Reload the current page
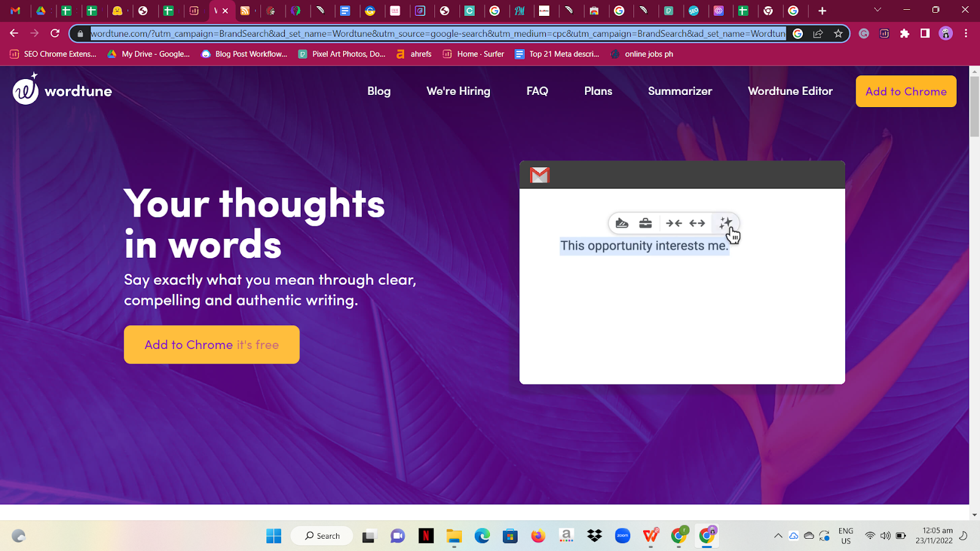The image size is (980, 551). point(55,33)
